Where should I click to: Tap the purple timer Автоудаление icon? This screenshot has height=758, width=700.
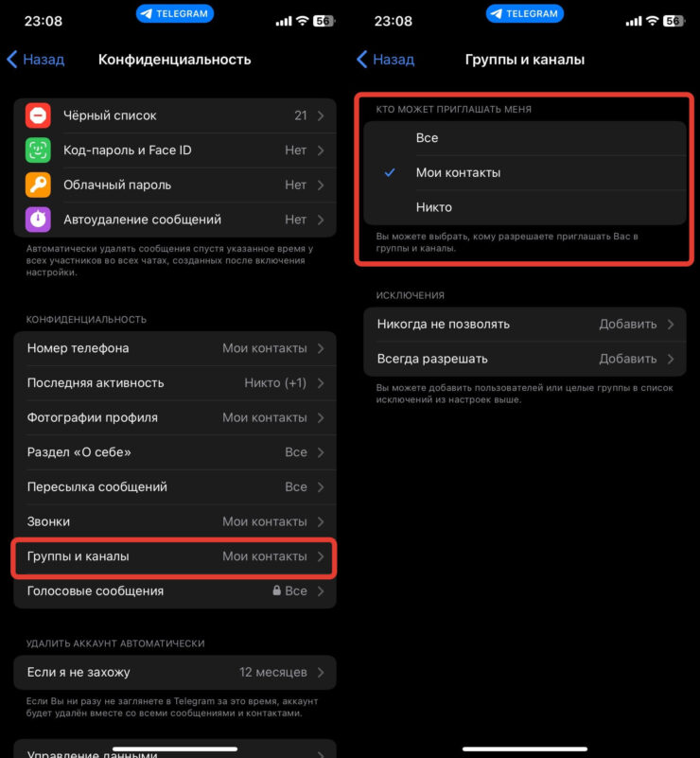pos(38,220)
